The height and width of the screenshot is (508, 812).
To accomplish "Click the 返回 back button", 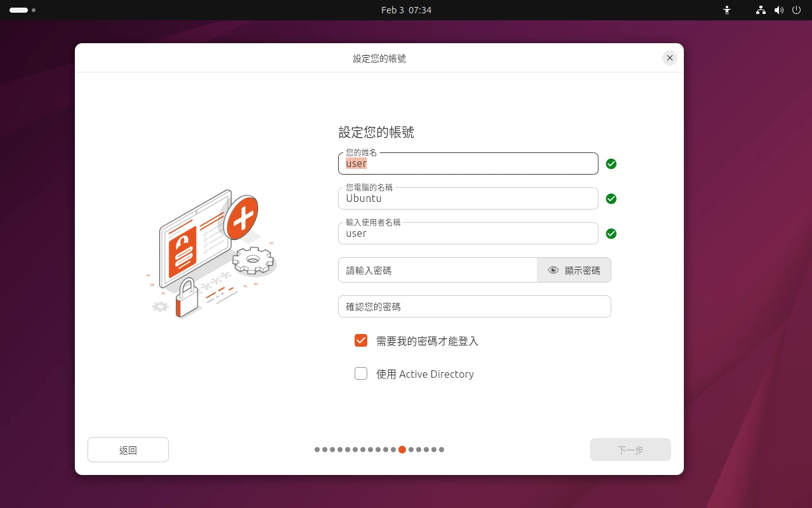I will (x=128, y=450).
